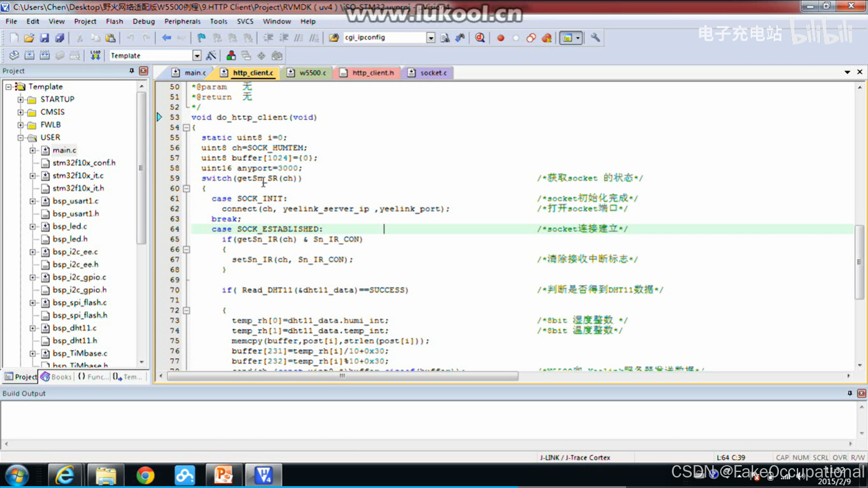Click the Save All icon
Screen dimensions: 868x488
point(59,38)
